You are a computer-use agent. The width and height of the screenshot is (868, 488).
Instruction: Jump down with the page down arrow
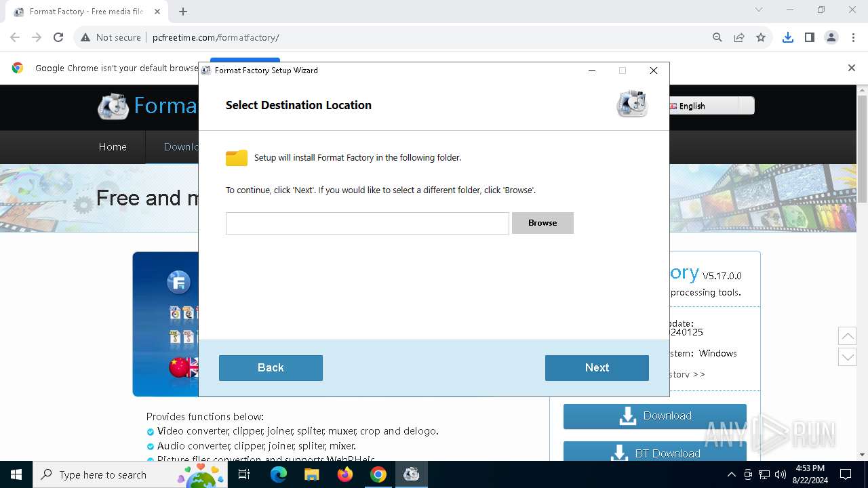[x=847, y=357]
